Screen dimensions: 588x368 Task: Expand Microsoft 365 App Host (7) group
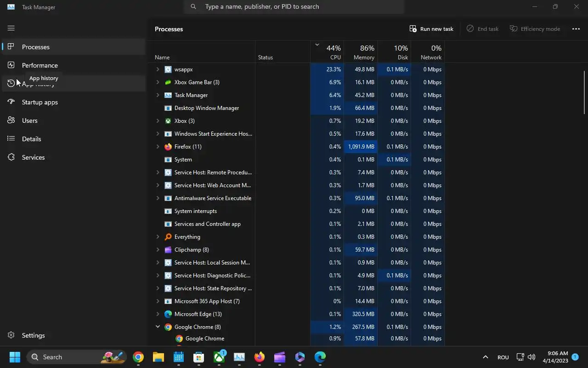coord(158,301)
